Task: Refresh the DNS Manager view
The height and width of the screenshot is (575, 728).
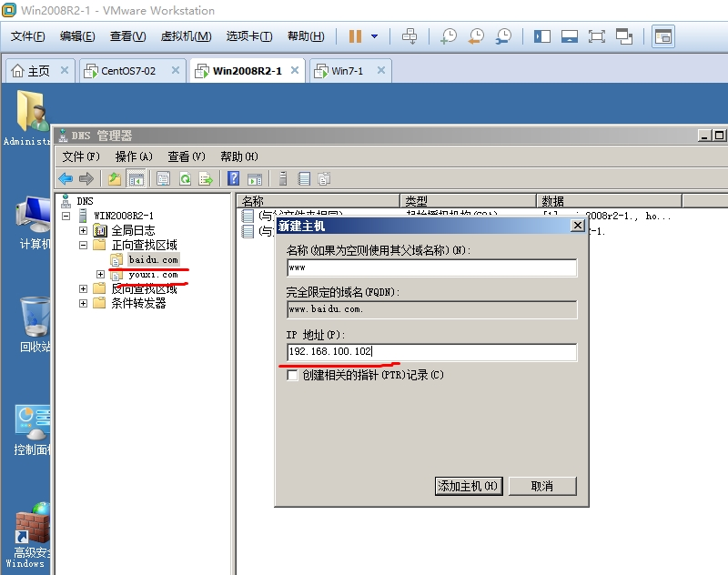Action: (x=186, y=177)
